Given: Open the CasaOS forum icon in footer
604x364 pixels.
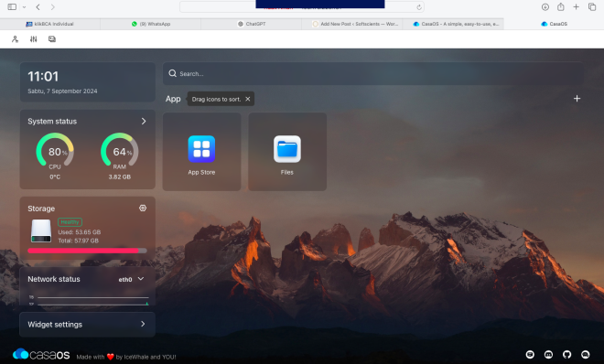Looking at the screenshot, I should tap(530, 354).
